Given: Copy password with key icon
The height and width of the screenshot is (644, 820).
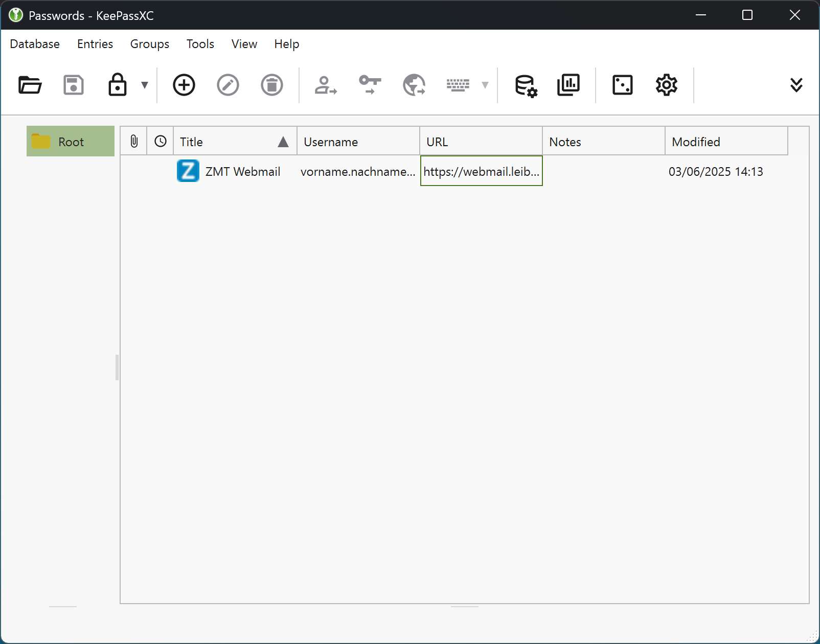Looking at the screenshot, I should 370,85.
